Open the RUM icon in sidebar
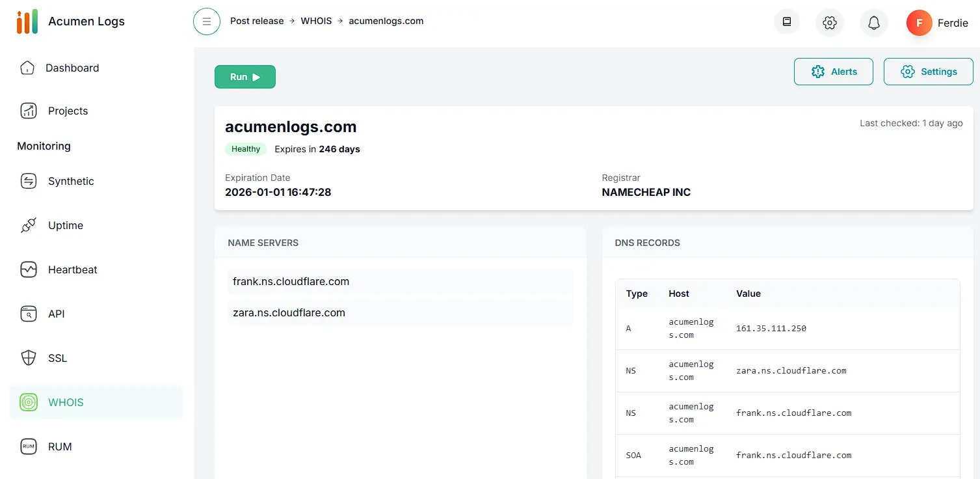The width and height of the screenshot is (980, 479). 29,446
